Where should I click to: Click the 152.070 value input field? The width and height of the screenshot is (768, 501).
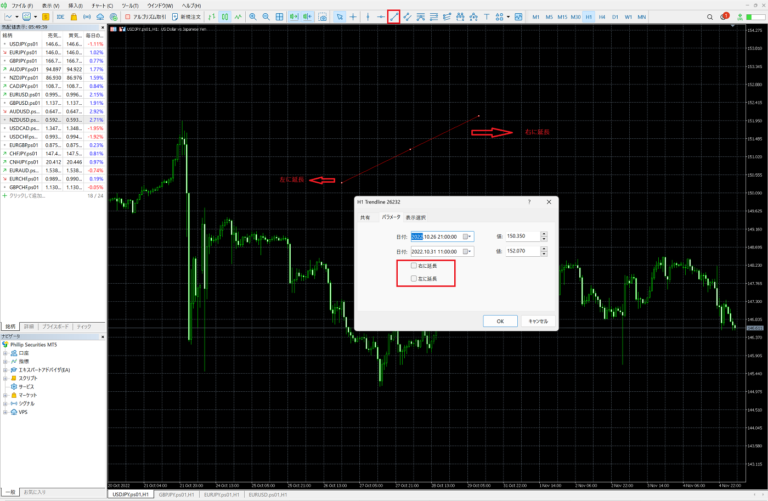click(x=522, y=251)
